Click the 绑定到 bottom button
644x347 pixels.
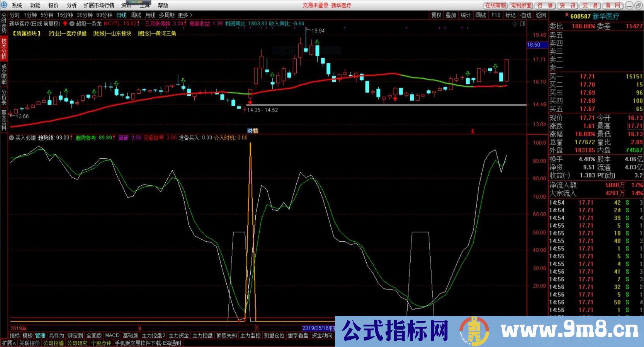75,335
